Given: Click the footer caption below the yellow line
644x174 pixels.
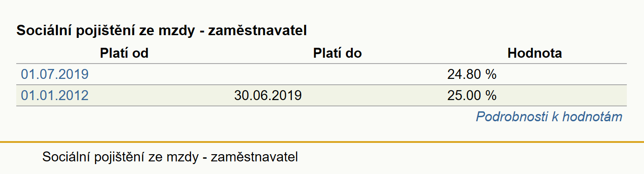Looking at the screenshot, I should pyautogui.click(x=170, y=158).
